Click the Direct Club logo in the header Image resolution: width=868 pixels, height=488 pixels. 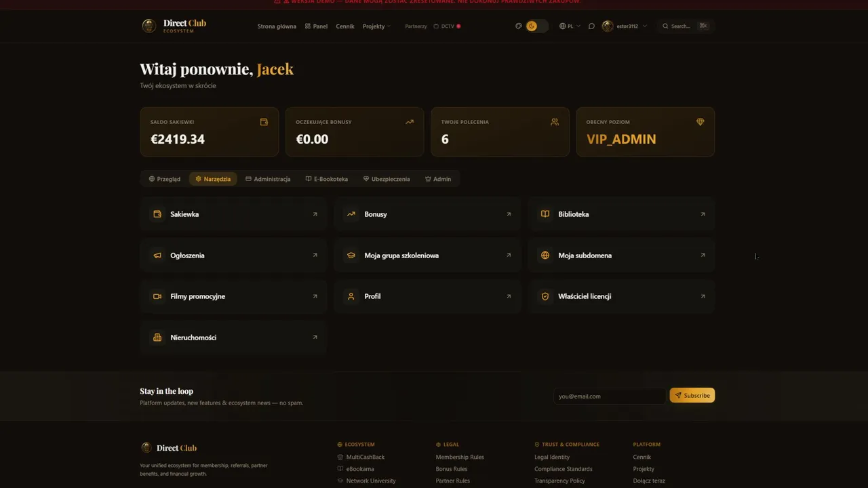pos(174,26)
